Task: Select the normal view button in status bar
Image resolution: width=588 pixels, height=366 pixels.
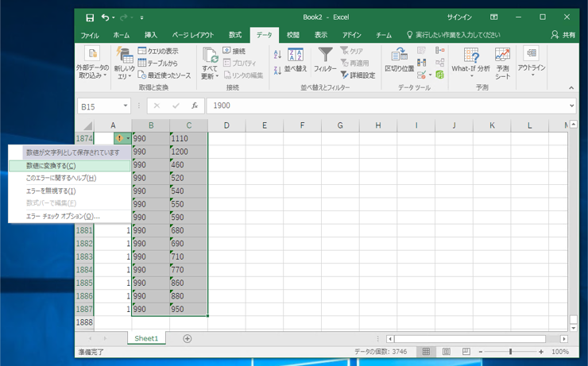Action: (x=427, y=352)
